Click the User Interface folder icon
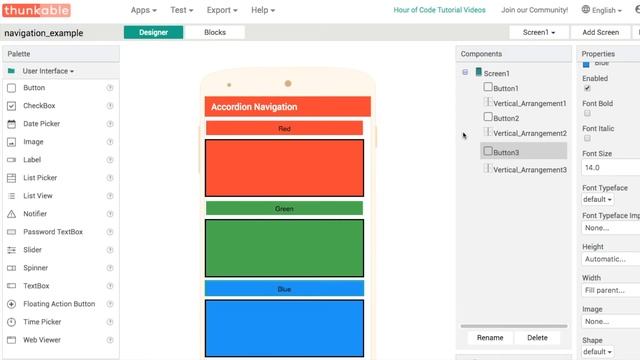The height and width of the screenshot is (360, 640). point(11,71)
